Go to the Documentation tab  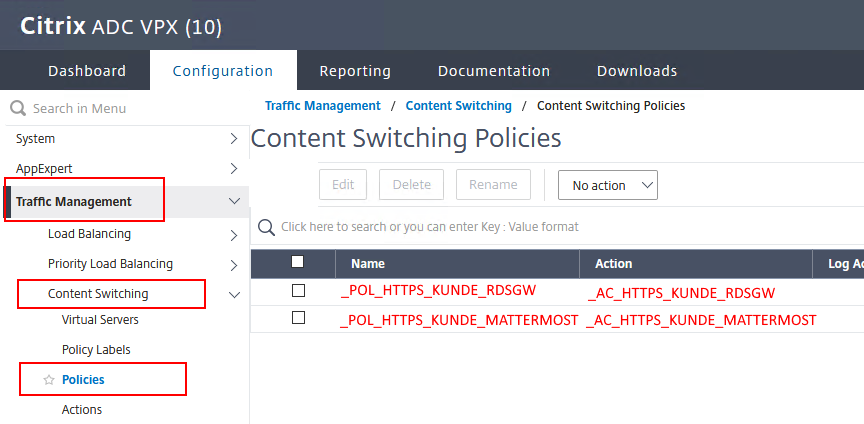click(494, 71)
